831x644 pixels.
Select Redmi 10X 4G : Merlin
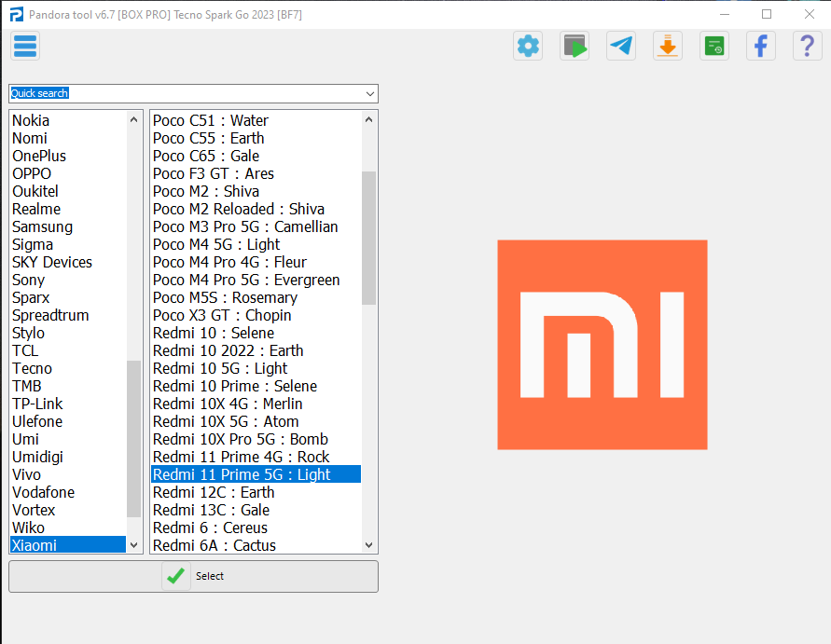click(256, 404)
